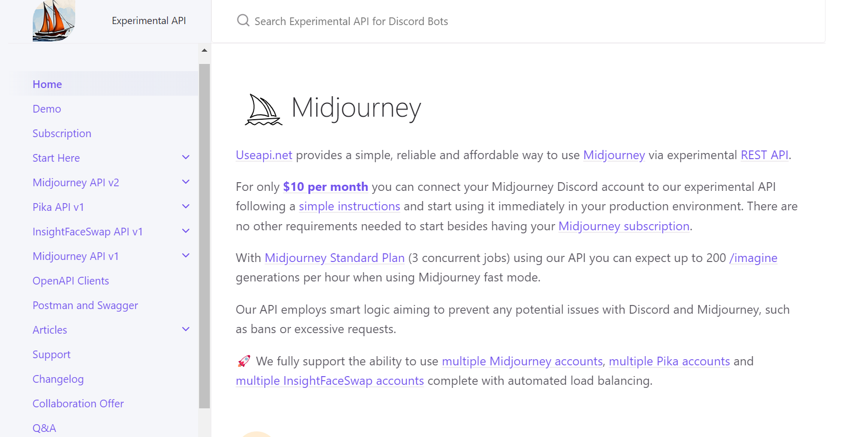Screen dimensions: 868x437
Task: Click the rocket emoji in the content
Action: point(244,361)
